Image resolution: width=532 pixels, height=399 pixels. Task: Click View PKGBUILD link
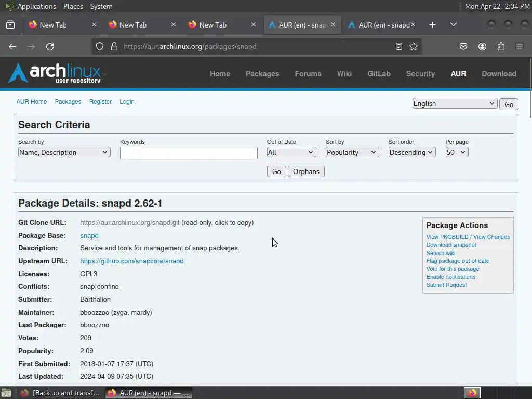(447, 237)
